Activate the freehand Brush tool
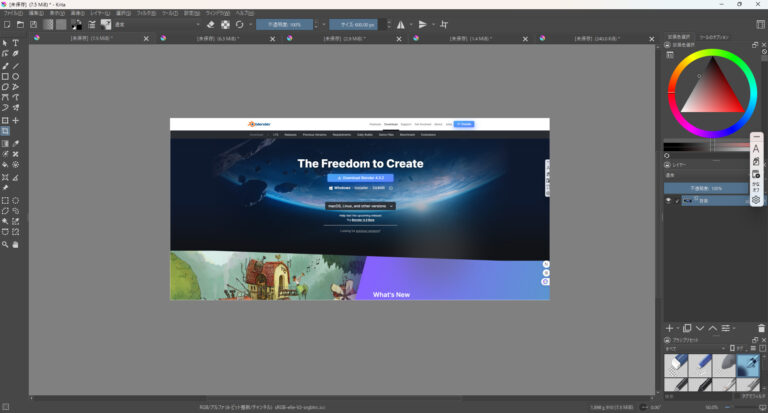Viewport: 768px width, 413px height. 5,65
